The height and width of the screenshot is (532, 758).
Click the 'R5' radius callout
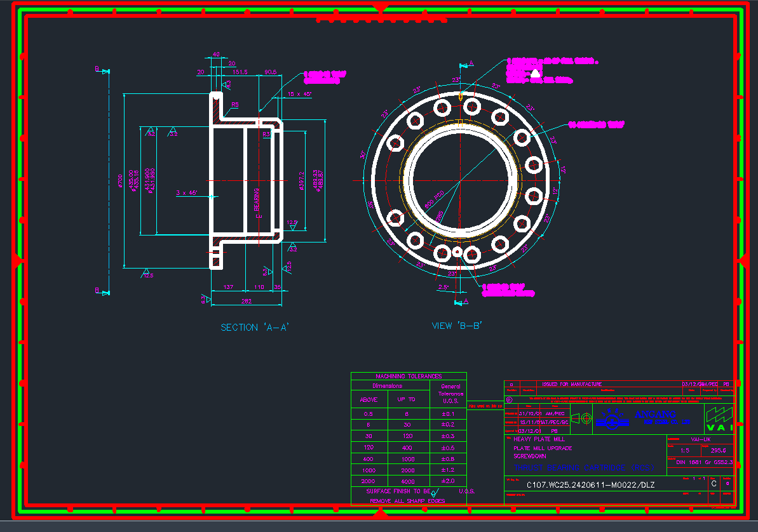point(235,105)
